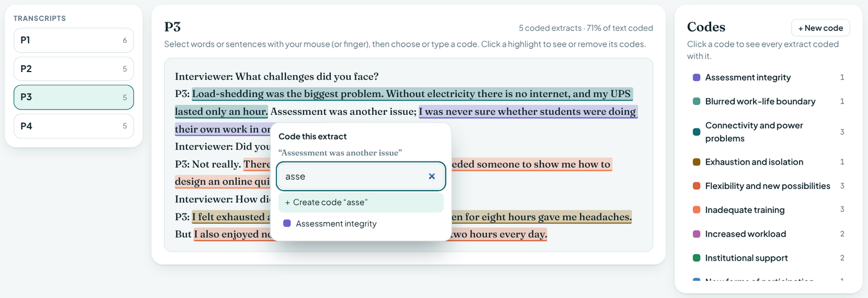This screenshot has width=868, height=298.
Task: Open Assessment integrity code in Codes panel
Action: [x=769, y=77]
